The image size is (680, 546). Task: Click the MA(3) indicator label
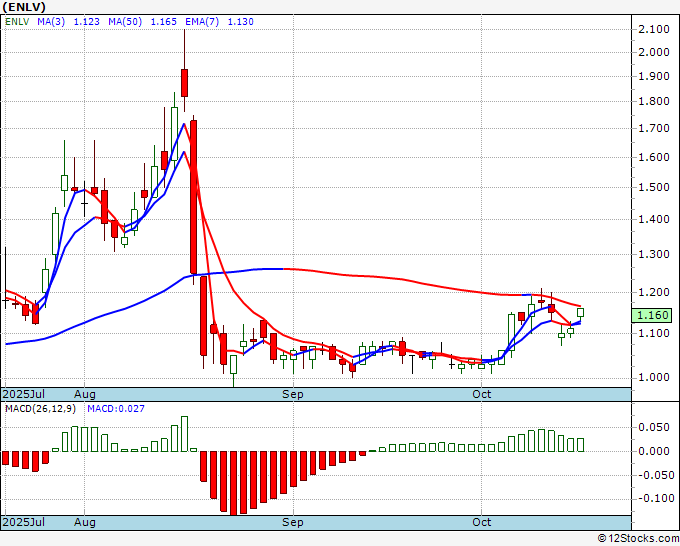pyautogui.click(x=51, y=22)
